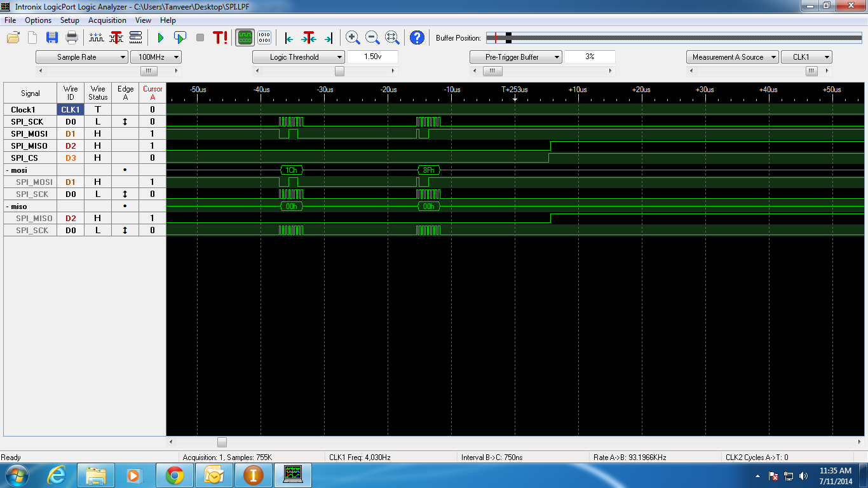The width and height of the screenshot is (868, 488).
Task: Click the 1.50v threshold value field
Action: [373, 57]
